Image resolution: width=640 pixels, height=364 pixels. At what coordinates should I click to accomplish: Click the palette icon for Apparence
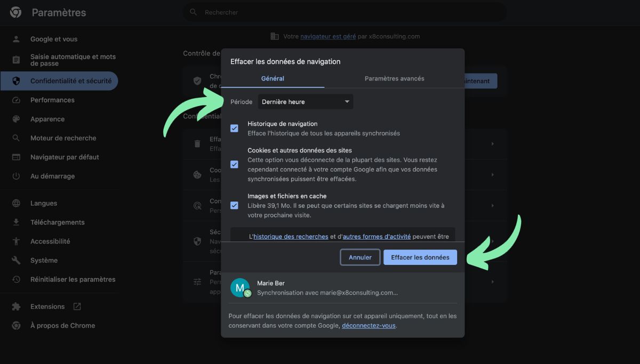coord(16,119)
